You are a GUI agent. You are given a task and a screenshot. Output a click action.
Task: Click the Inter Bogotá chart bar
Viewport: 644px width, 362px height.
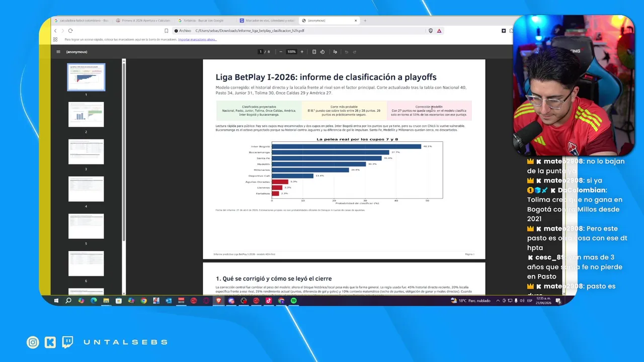point(346,146)
